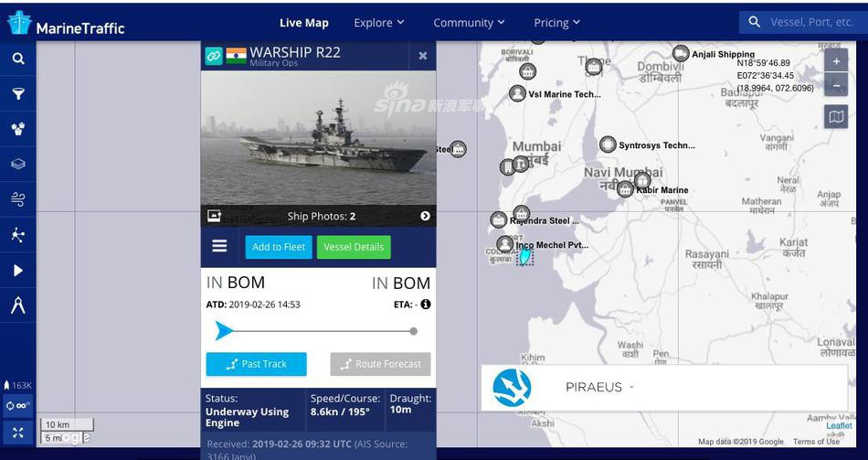The width and height of the screenshot is (868, 460).
Task: Click the chain link icon beside WARSHIP R22
Action: coord(214,56)
